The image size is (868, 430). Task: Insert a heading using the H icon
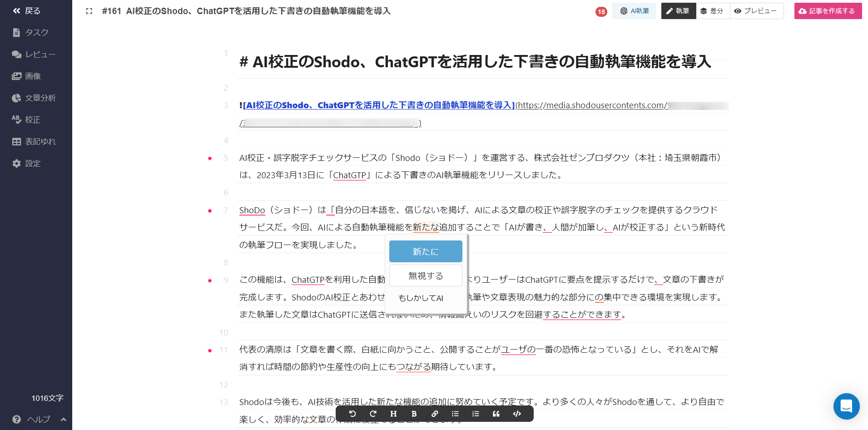[393, 414]
